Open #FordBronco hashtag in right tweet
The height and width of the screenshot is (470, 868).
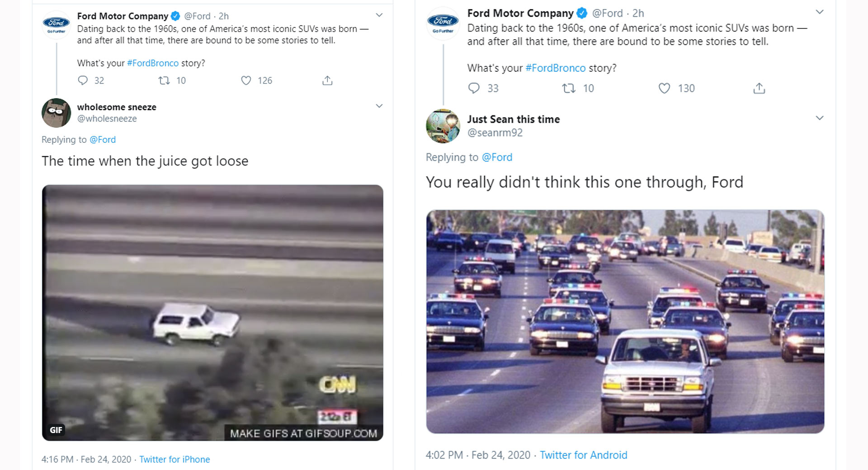point(556,68)
